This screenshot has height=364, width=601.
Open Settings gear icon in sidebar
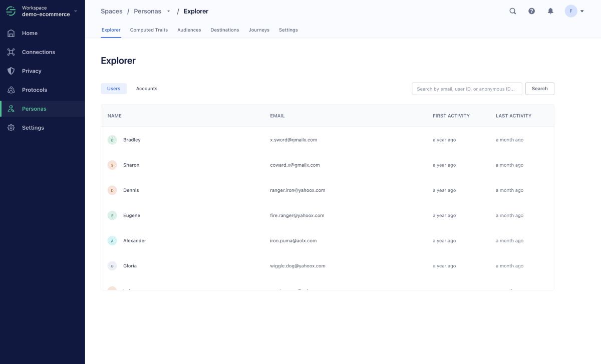11,128
